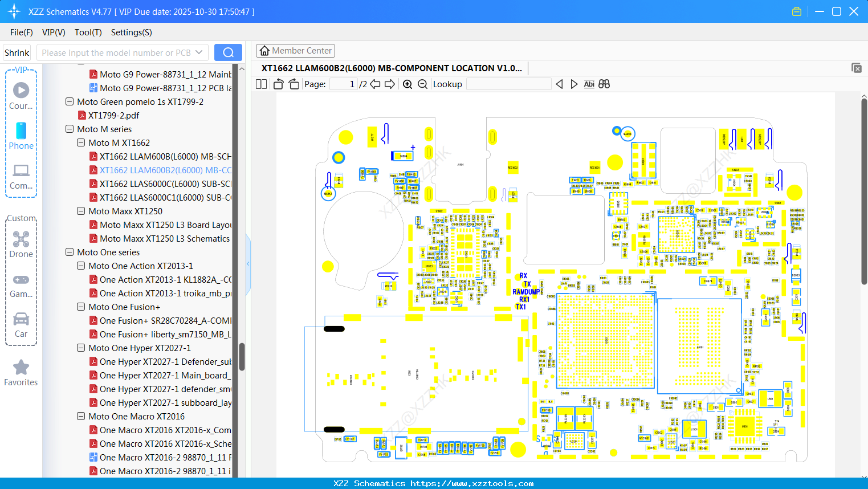Go to the next page arrow
This screenshot has height=489, width=868.
coord(390,84)
